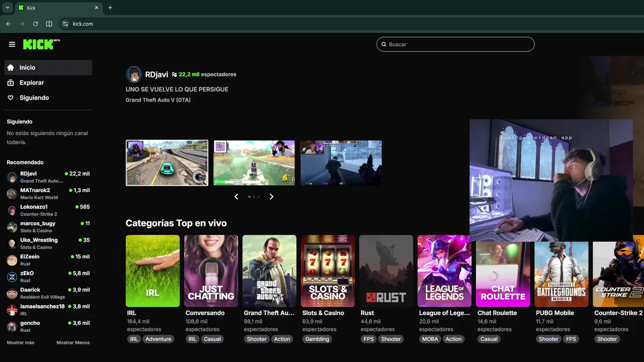Open the RDjavi channel name link
The image size is (644, 362).
[156, 74]
